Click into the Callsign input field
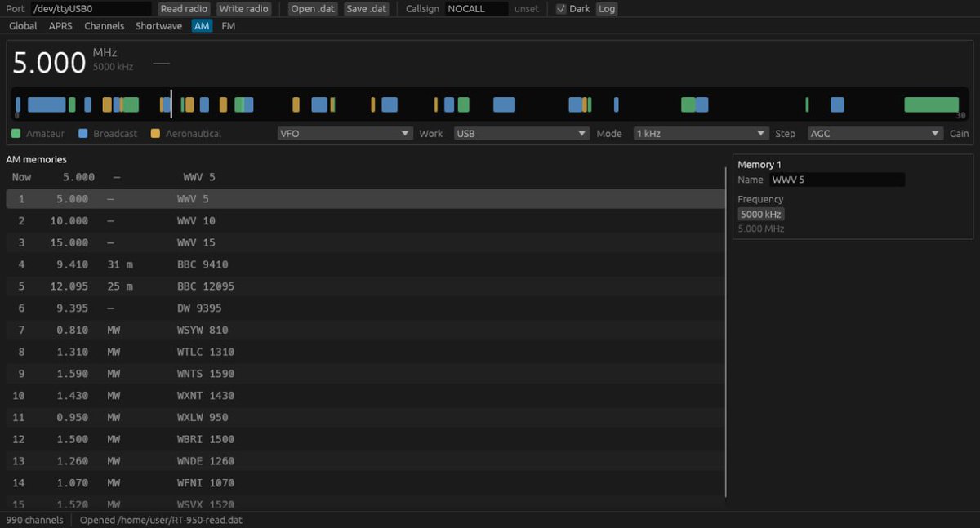Screen dimensions: 980x528 pyautogui.click(x=477, y=9)
